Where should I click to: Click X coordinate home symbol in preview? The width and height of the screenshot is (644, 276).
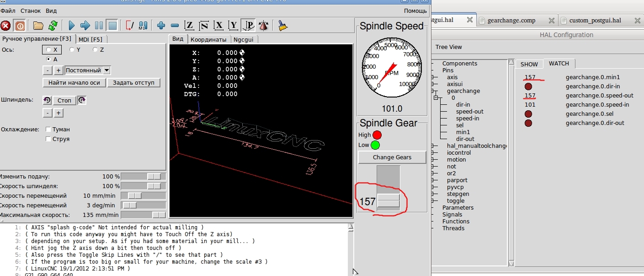[x=242, y=53]
